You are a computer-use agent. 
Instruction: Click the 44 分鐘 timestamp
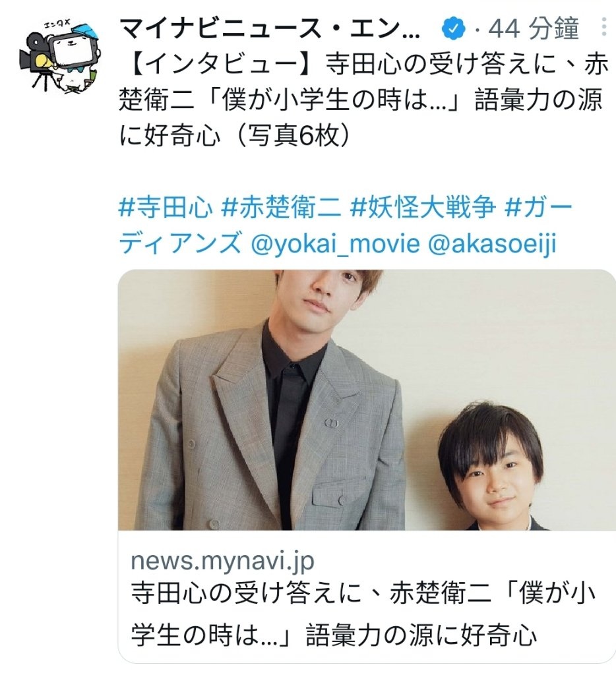[x=534, y=29]
